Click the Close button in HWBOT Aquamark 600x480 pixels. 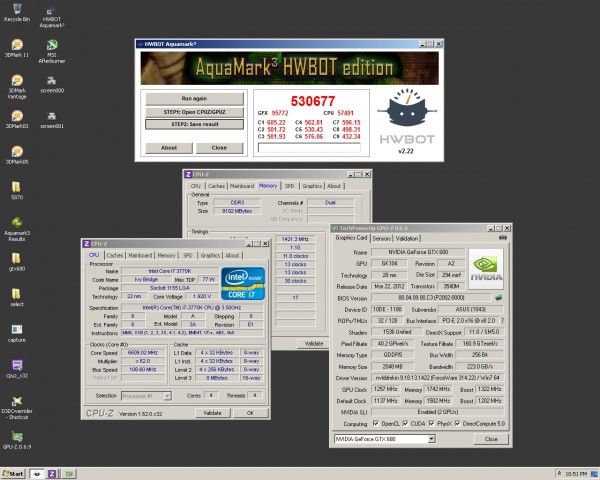click(219, 148)
